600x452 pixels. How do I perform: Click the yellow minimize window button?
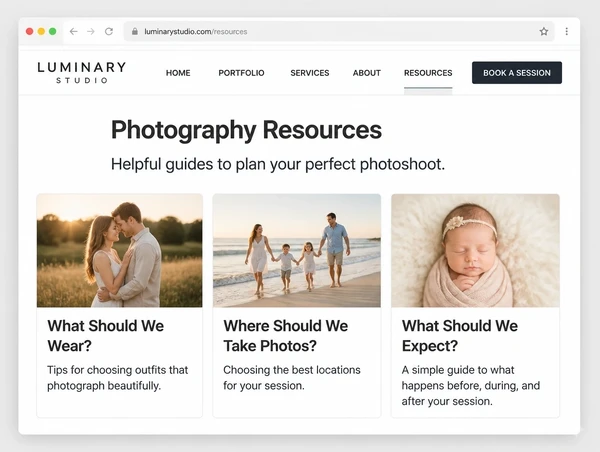[41, 31]
